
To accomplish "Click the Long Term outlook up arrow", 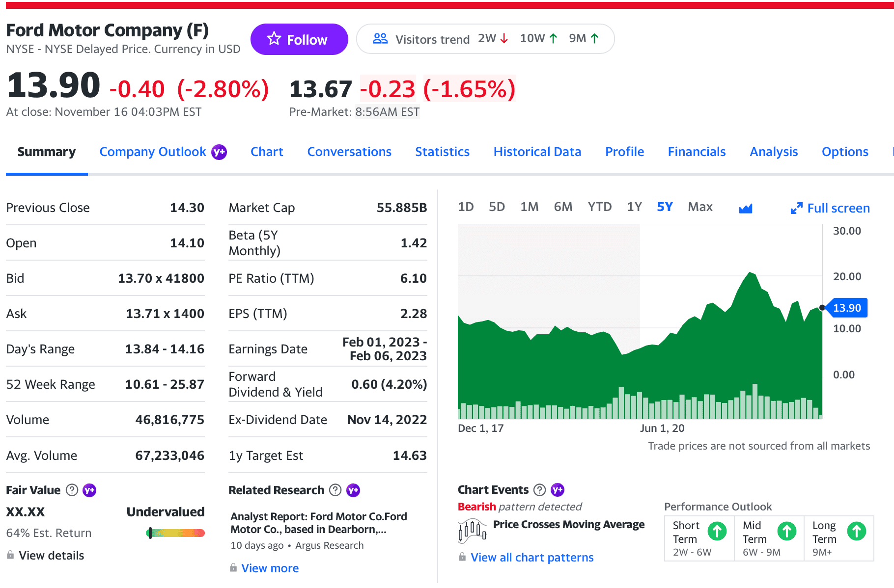I will (857, 531).
